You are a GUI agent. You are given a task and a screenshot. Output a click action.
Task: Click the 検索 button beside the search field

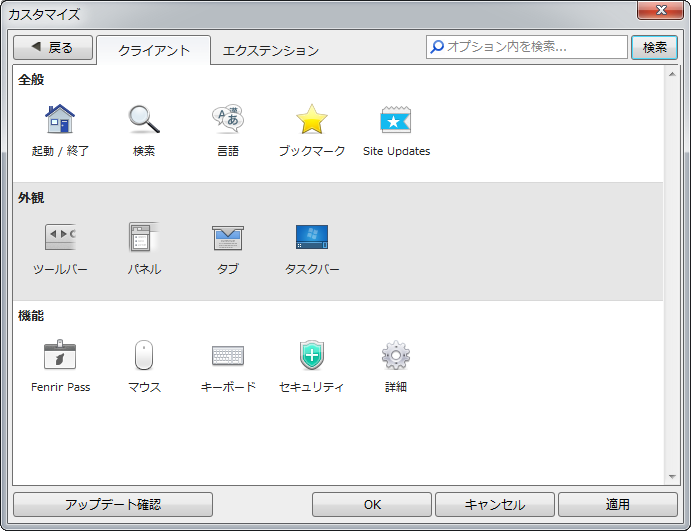(x=654, y=47)
